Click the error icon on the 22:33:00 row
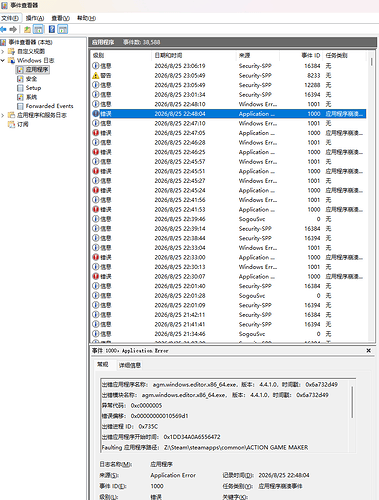 click(x=96, y=257)
